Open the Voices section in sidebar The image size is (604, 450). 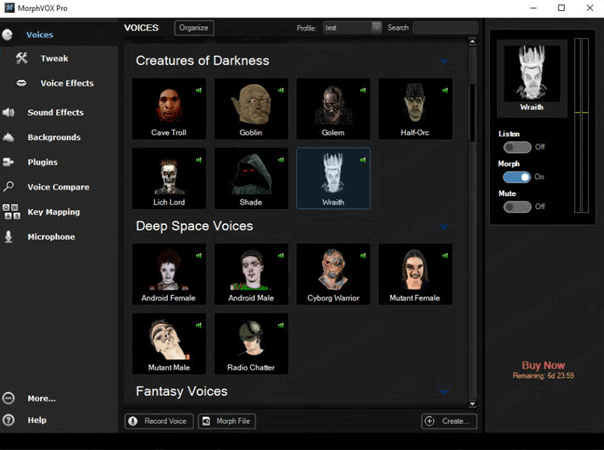click(39, 35)
